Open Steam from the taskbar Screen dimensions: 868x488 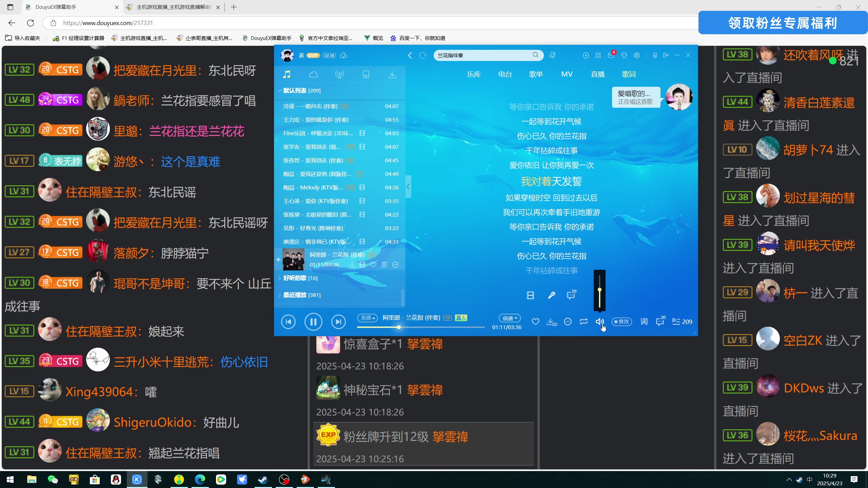pyautogui.click(x=263, y=479)
